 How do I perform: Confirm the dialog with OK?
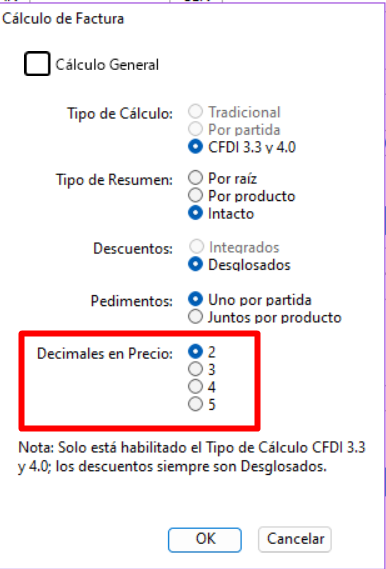[205, 539]
